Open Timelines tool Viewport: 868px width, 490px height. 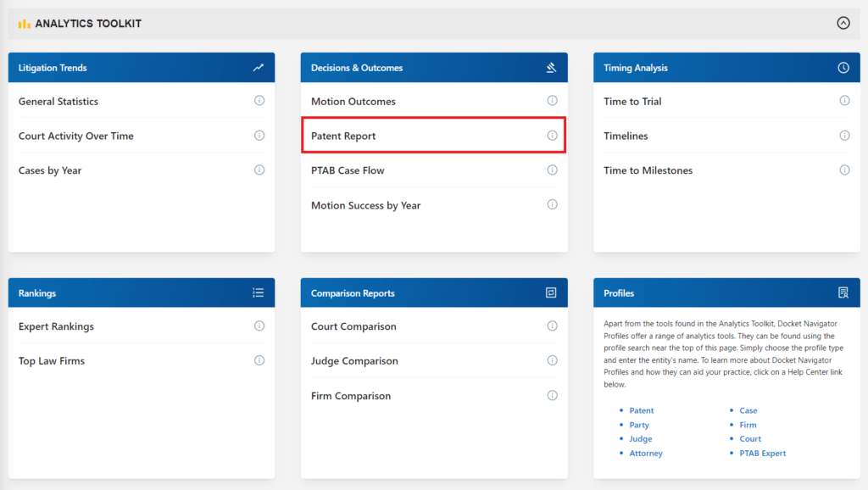[x=626, y=136]
